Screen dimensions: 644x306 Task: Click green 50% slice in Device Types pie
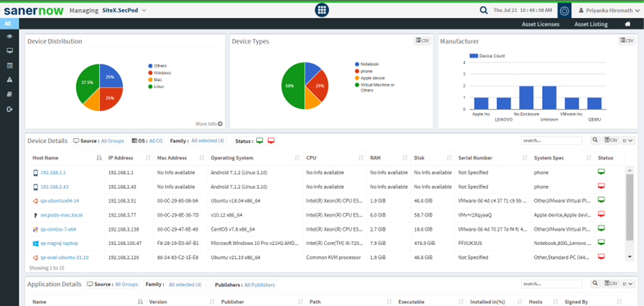pyautogui.click(x=293, y=86)
